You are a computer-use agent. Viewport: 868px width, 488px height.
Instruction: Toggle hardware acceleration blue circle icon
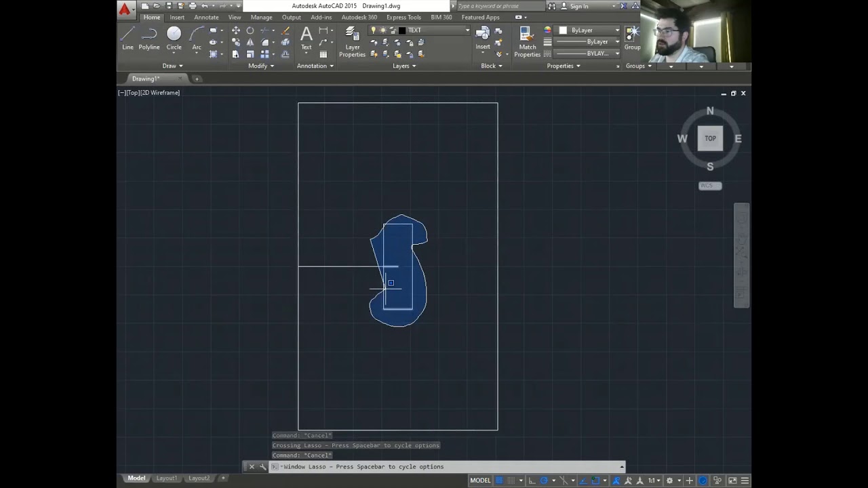(703, 481)
